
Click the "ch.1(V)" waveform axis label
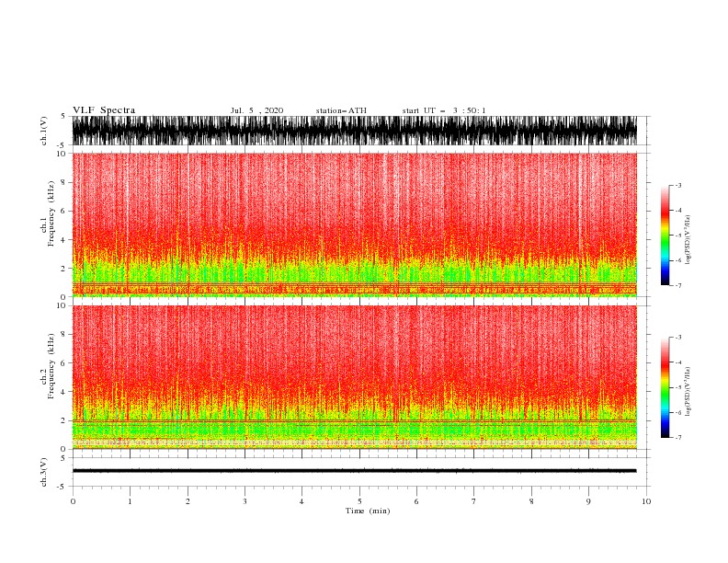click(44, 131)
